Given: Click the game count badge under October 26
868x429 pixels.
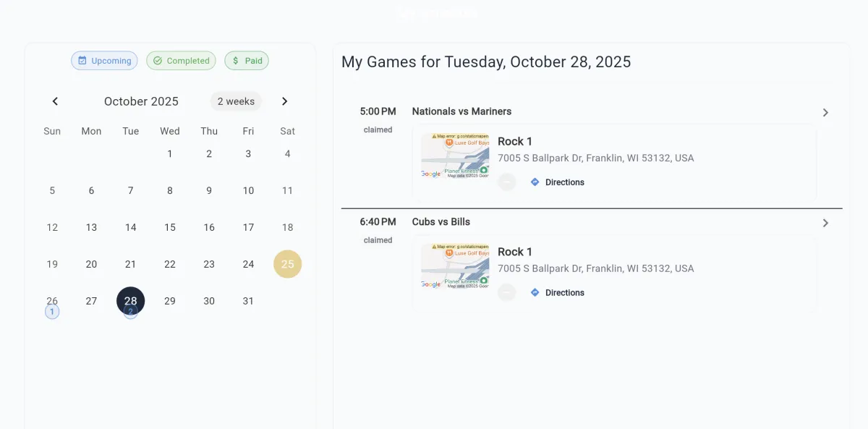Looking at the screenshot, I should (52, 312).
